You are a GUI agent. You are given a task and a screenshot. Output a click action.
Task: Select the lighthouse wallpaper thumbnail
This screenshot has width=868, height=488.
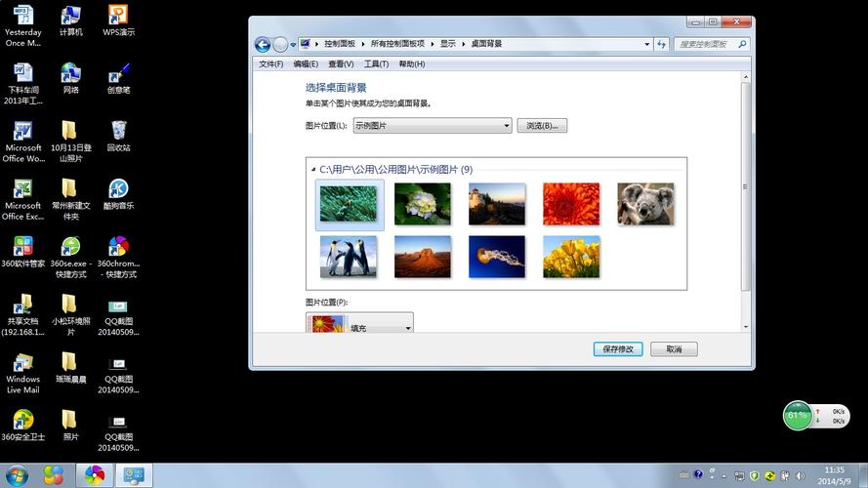(x=497, y=204)
